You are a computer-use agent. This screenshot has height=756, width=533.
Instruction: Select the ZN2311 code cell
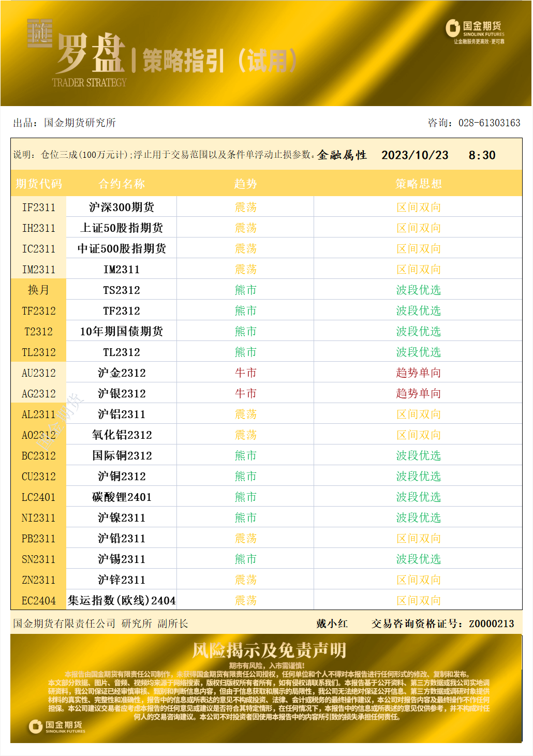(x=39, y=580)
